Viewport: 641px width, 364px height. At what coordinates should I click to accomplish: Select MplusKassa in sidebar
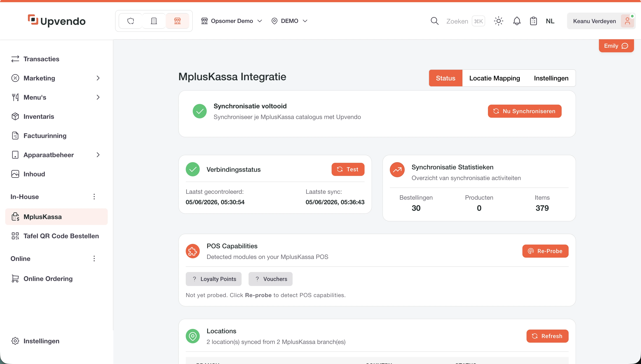pos(56,217)
